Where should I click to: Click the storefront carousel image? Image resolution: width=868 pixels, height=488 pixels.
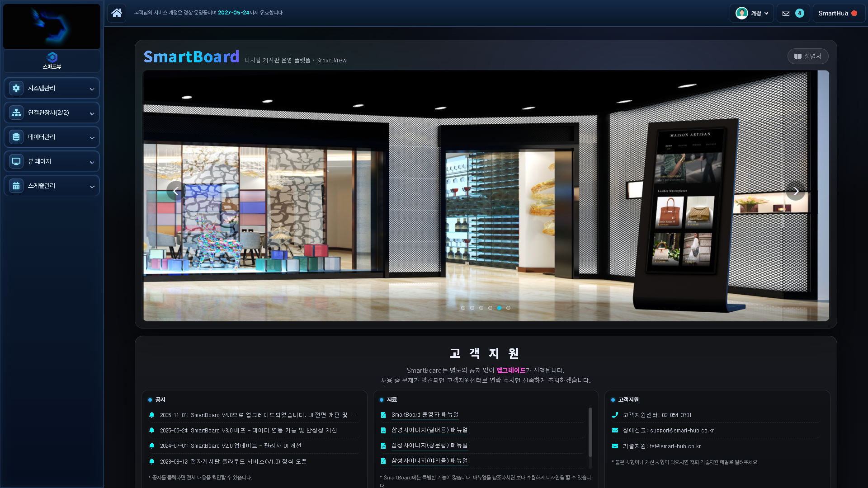coord(486,196)
